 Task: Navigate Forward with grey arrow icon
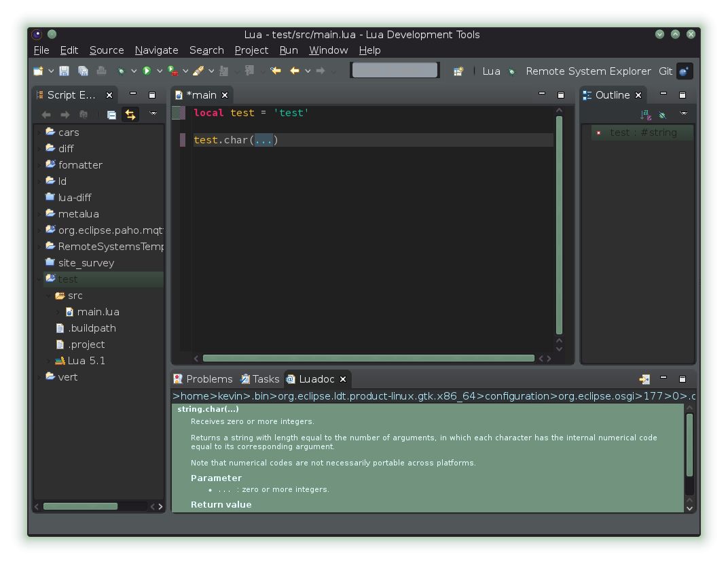(321, 71)
